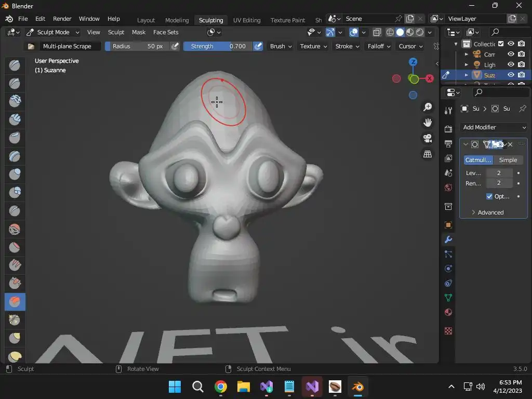Open the Face Sets menu

pos(166,32)
